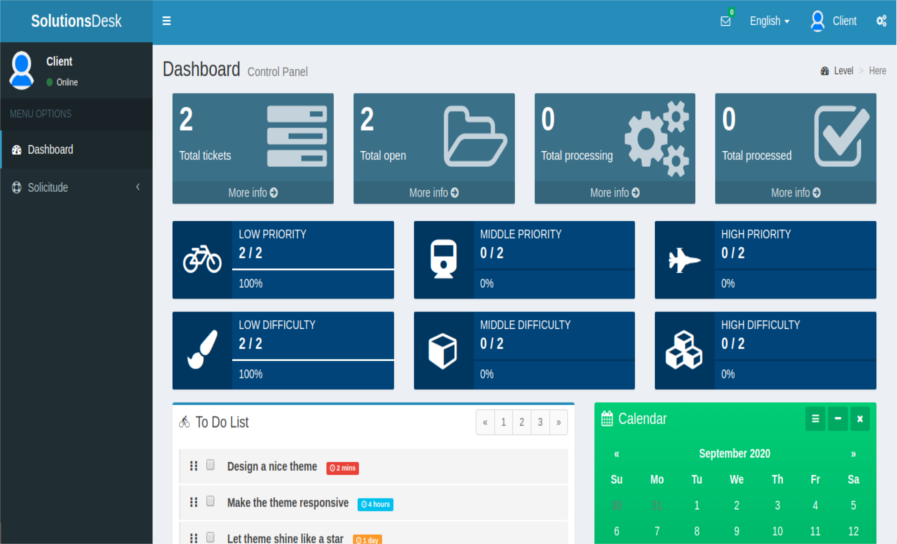Open the English language dropdown
Screen dimensions: 897x544
(x=769, y=21)
